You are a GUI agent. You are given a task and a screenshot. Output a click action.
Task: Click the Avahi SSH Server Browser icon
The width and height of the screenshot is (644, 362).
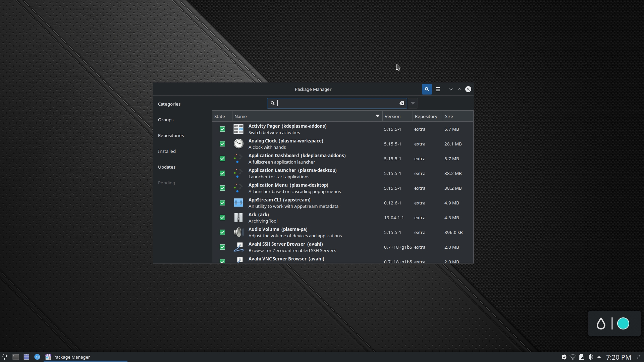[x=238, y=247]
